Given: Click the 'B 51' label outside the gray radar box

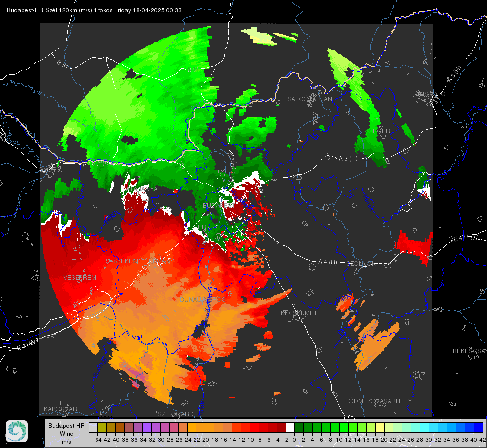Looking at the screenshot, I should point(62,63).
